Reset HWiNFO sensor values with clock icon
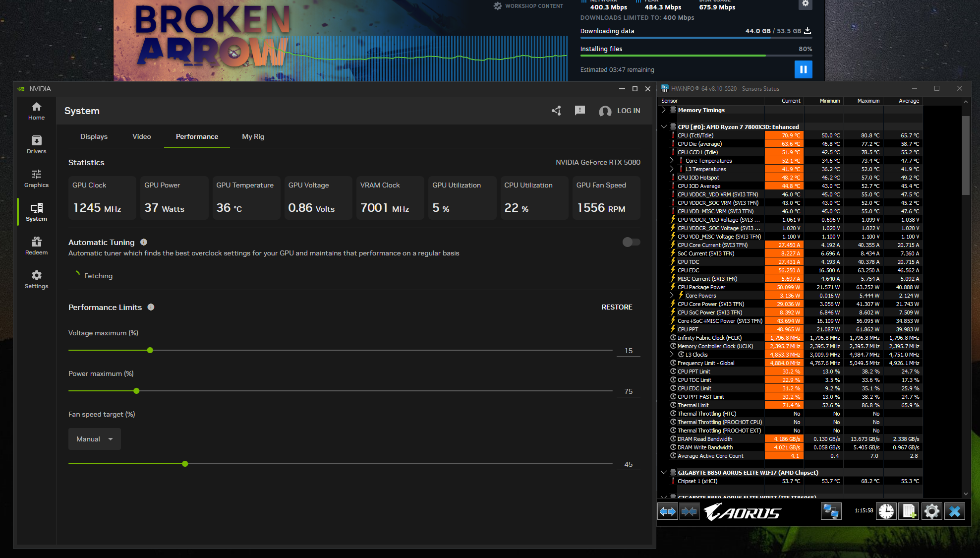Screen dimensions: 980x558 (x=886, y=511)
